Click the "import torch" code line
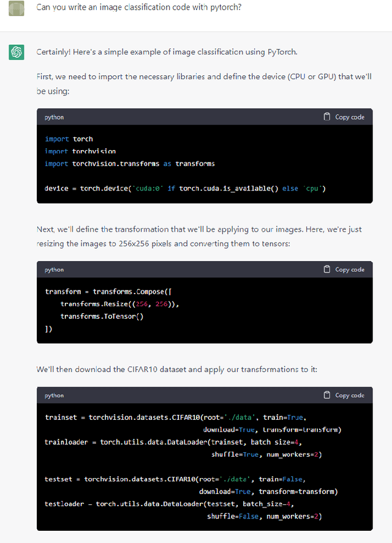Image resolution: width=392 pixels, height=543 pixels. (69, 139)
